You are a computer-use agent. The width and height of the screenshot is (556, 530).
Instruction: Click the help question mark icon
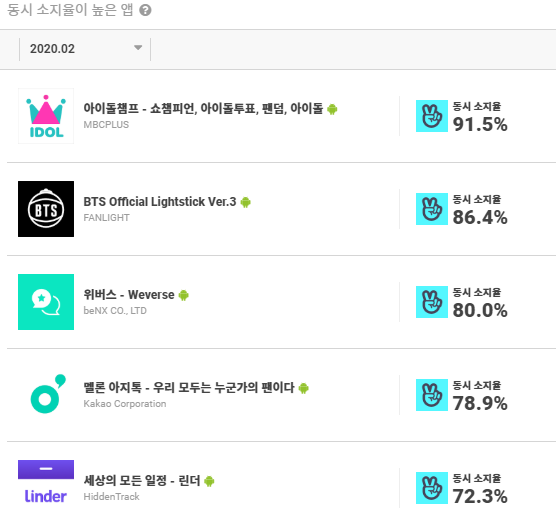coord(145,10)
